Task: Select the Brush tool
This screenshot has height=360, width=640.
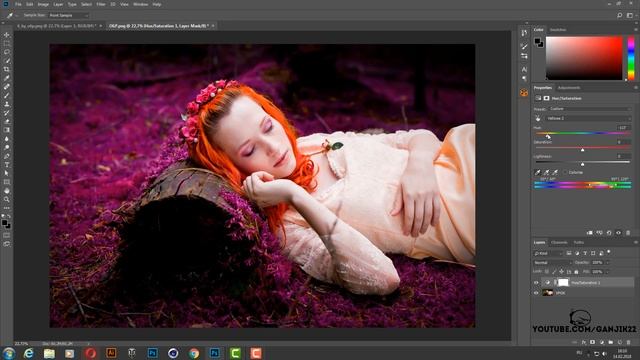Action: 7,96
